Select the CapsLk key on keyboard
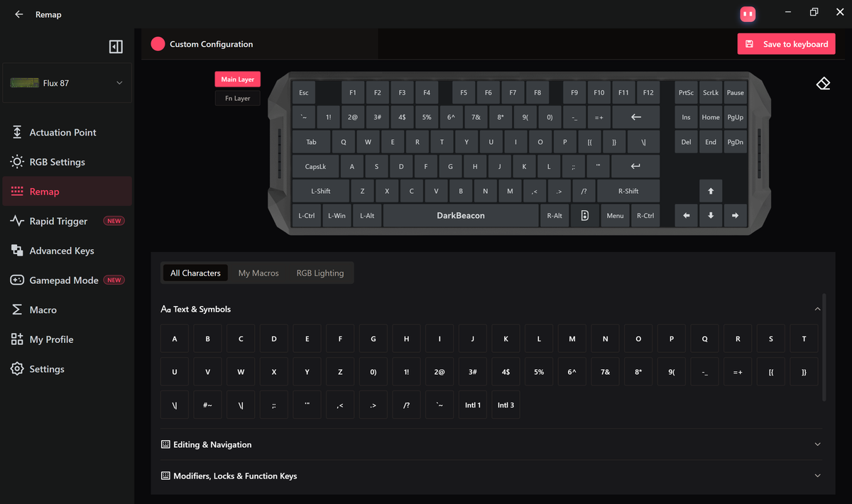Viewport: 852px width, 504px height. [x=315, y=167]
